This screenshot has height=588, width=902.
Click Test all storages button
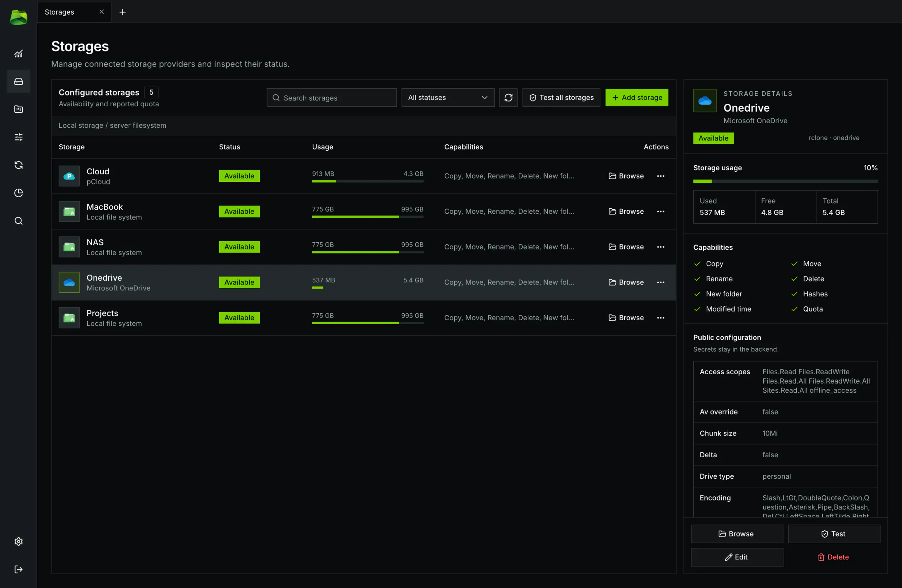[x=561, y=98]
